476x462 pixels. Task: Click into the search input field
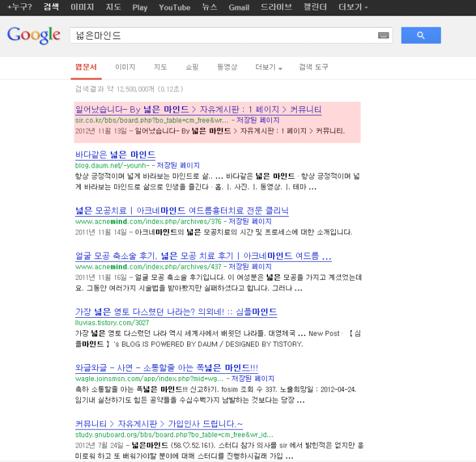[x=222, y=35]
